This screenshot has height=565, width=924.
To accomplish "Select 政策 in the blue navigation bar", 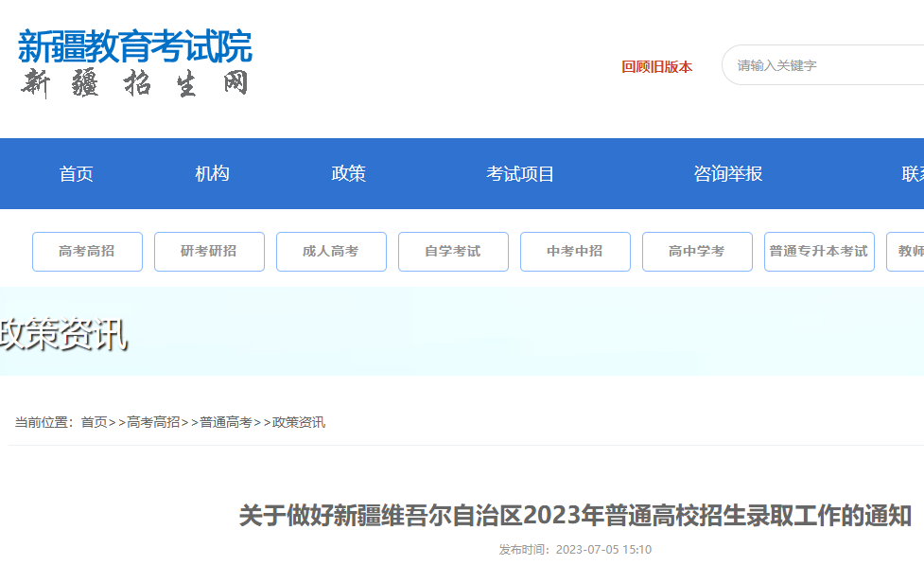I will 348,174.
